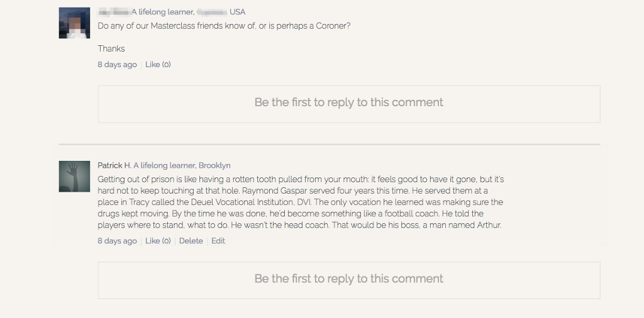Click the Coroner comment's "8 days ago" timestamp
The image size is (644, 318).
pos(117,64)
